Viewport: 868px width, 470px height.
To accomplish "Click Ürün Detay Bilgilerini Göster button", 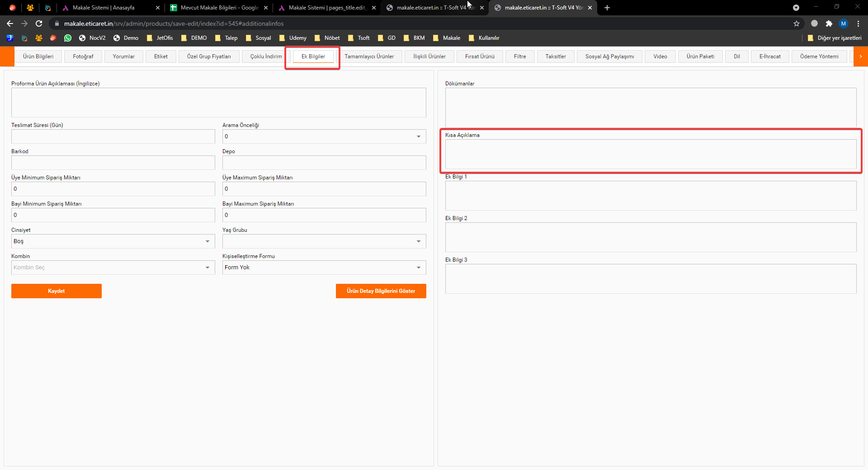I will click(x=381, y=291).
